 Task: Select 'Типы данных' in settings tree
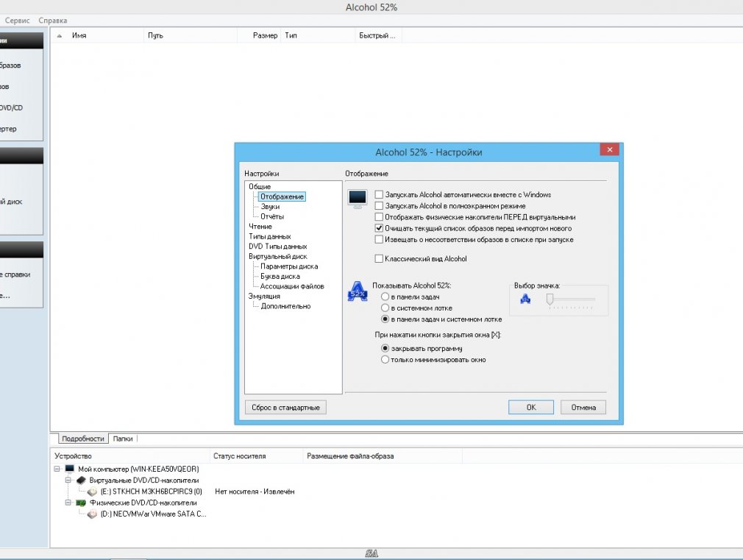270,237
